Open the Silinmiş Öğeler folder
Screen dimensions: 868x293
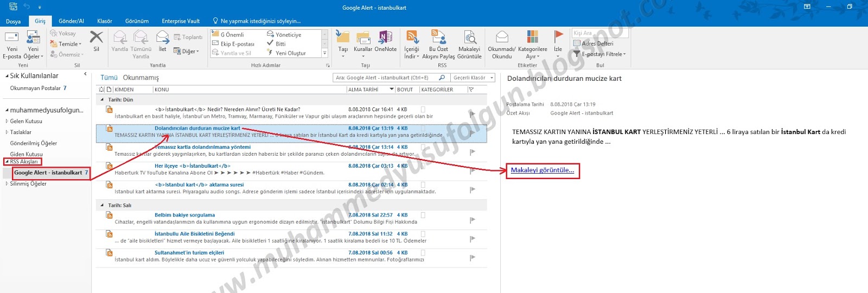pos(28,184)
